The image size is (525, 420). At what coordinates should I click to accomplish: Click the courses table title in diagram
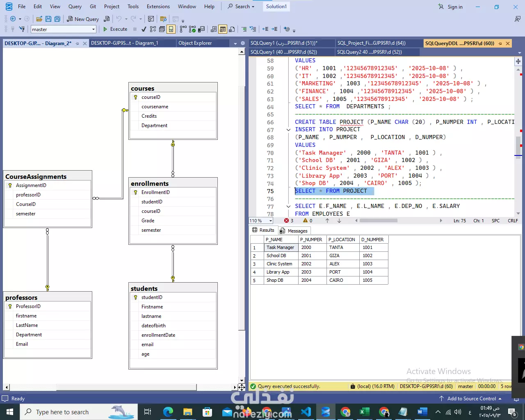point(143,89)
